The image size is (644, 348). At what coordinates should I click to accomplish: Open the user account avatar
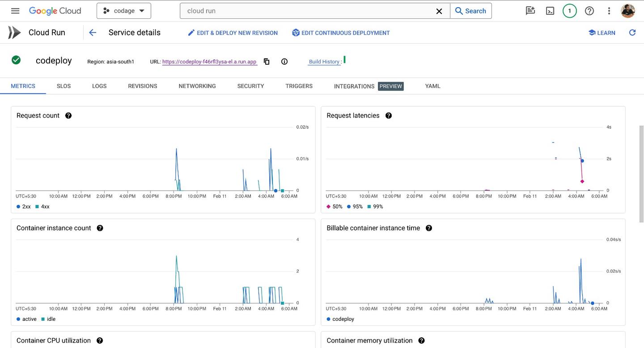click(x=628, y=11)
